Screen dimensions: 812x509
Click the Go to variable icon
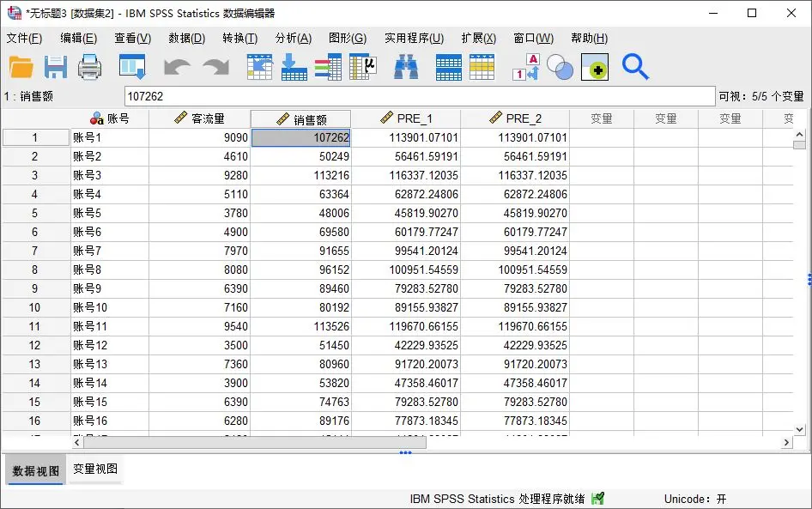(x=294, y=67)
